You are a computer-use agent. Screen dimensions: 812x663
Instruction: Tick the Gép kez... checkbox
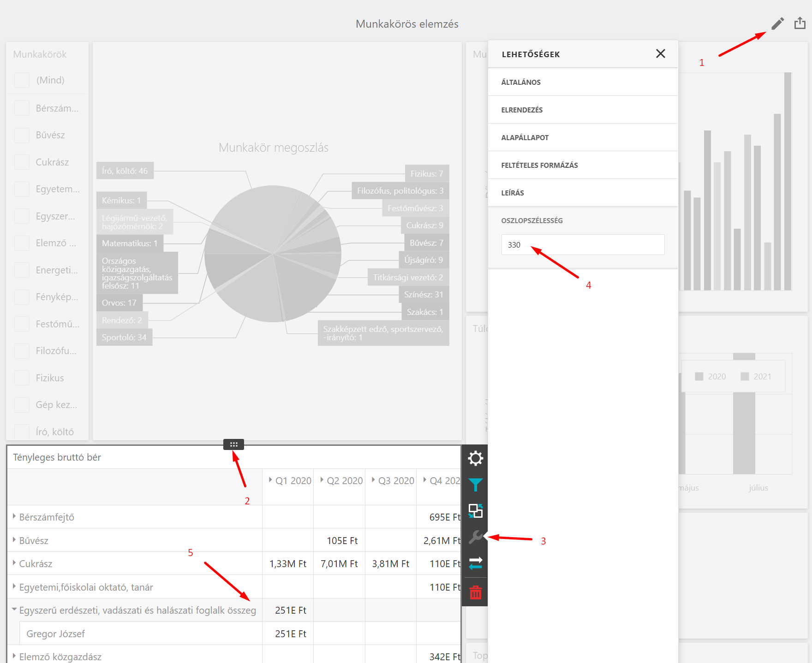(22, 405)
